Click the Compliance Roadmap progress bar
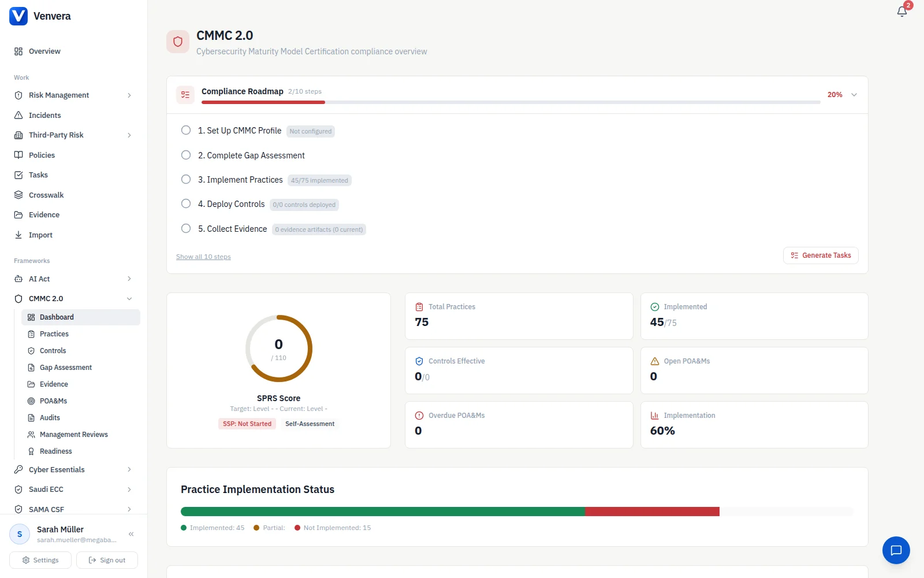This screenshot has width=924, height=578. 511,102
